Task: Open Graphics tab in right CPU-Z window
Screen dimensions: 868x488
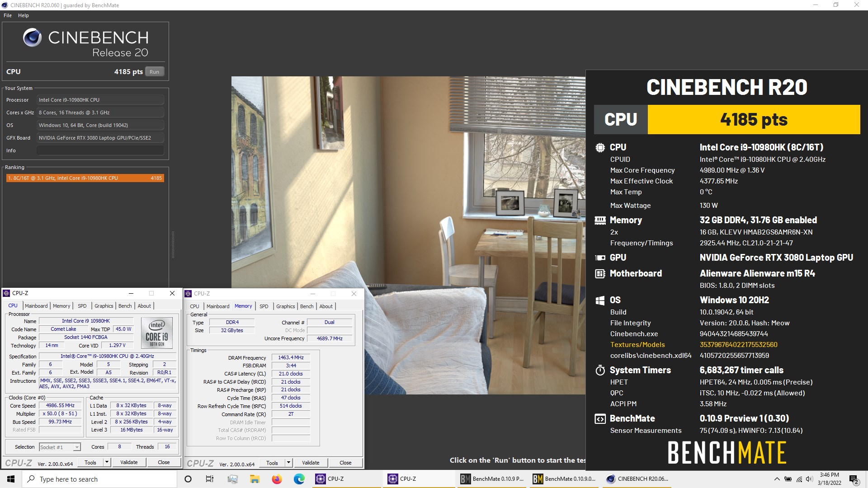Action: 285,306
